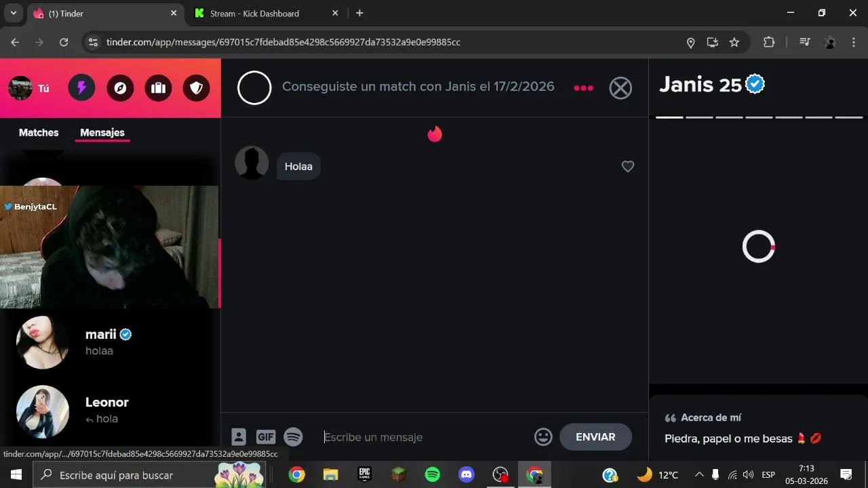Open OBS Studio from the taskbar
This screenshot has width=868, height=488.
pyautogui.click(x=500, y=474)
